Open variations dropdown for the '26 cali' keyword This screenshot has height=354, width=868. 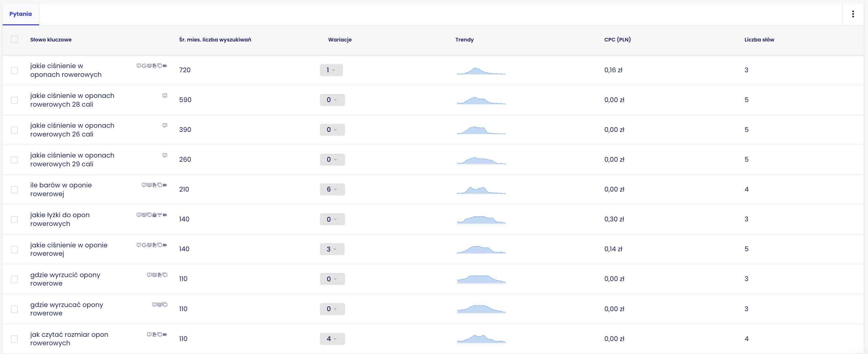click(x=332, y=130)
